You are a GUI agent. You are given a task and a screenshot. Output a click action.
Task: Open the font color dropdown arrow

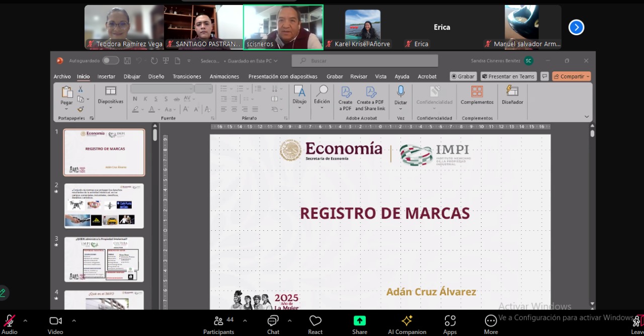coord(159,110)
